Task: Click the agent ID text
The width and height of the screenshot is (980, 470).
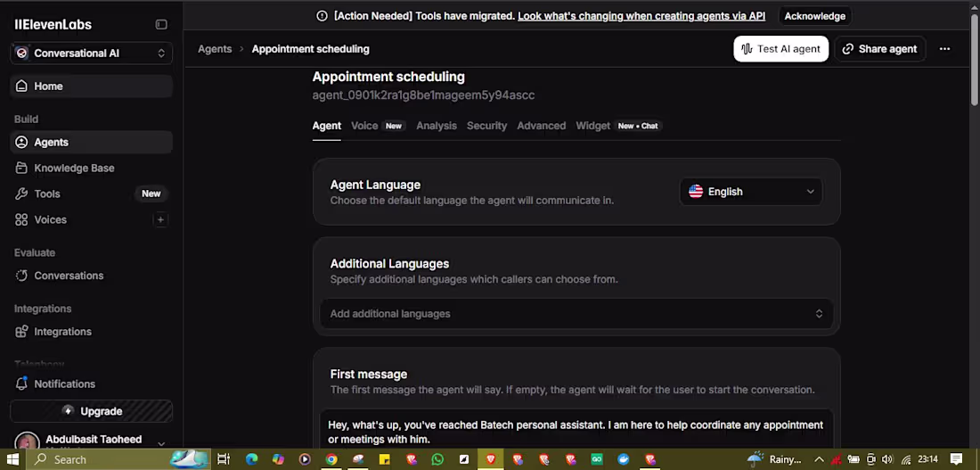Action: tap(423, 95)
